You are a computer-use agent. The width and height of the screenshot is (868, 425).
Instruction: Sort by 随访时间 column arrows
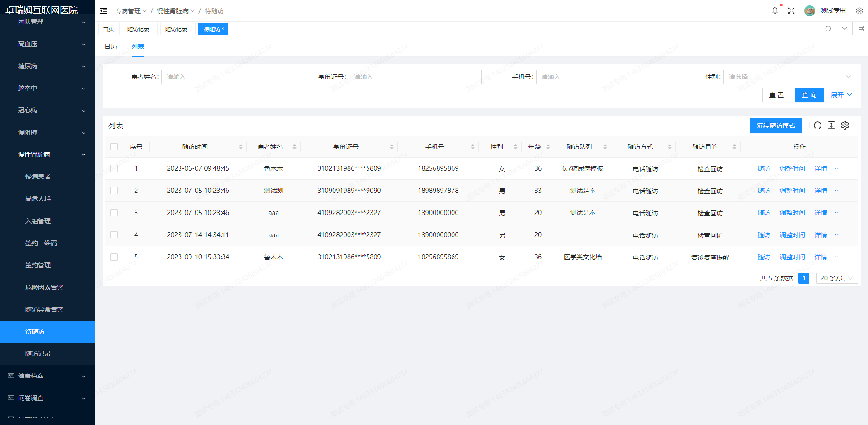coord(241,147)
